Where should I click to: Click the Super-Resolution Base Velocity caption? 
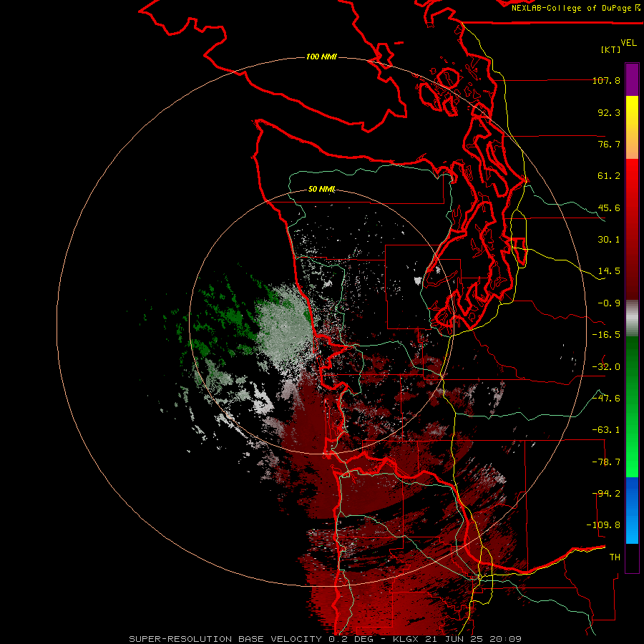coord(325,639)
